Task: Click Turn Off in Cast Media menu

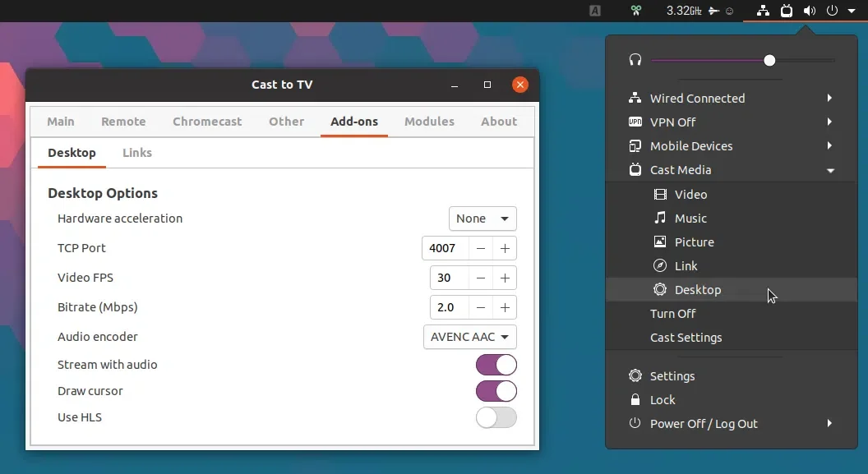Action: (x=732, y=314)
